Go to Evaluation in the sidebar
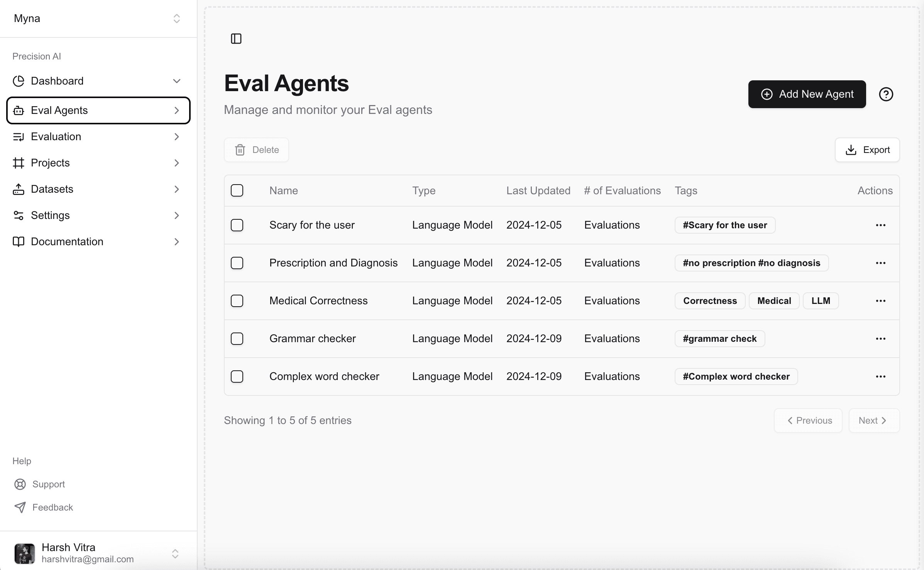This screenshot has height=570, width=924. click(98, 137)
